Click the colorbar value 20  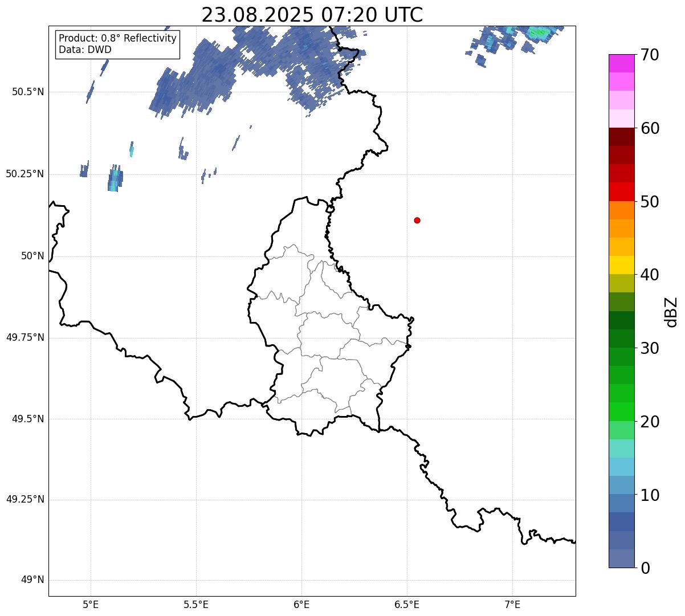650,422
